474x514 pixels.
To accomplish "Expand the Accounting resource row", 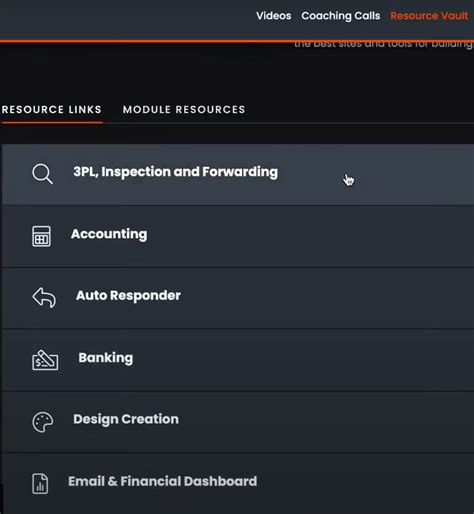I will pos(238,236).
